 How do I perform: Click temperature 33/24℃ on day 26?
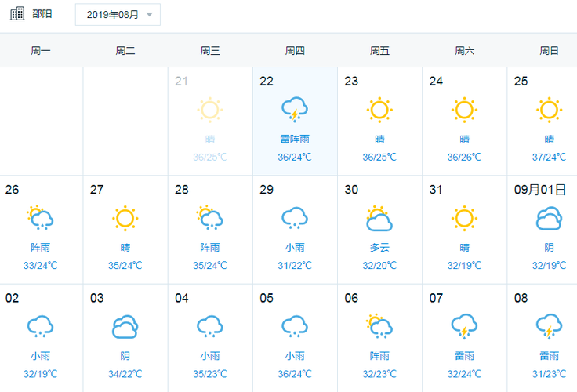(41, 265)
